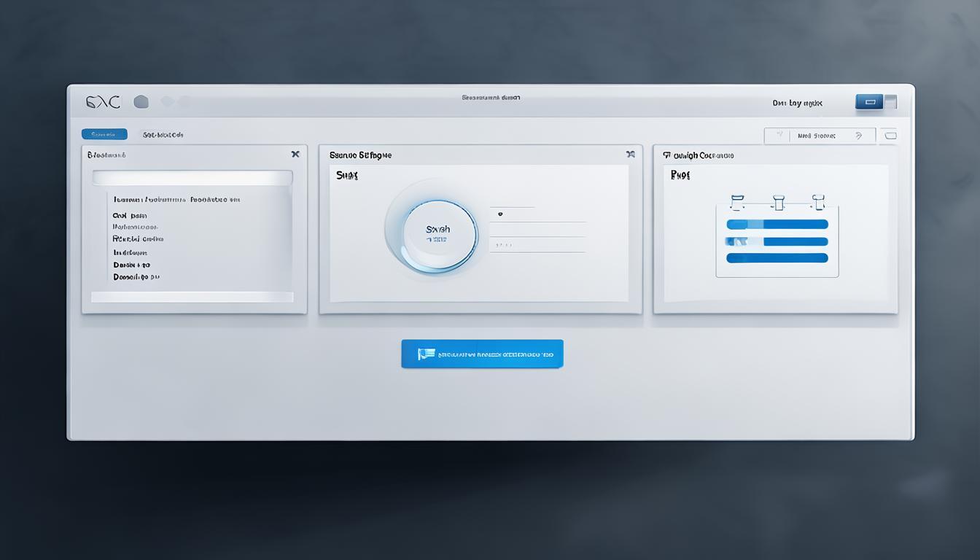Select the blue highlighted tab under the logo
The height and width of the screenshot is (560, 980).
coord(104,134)
